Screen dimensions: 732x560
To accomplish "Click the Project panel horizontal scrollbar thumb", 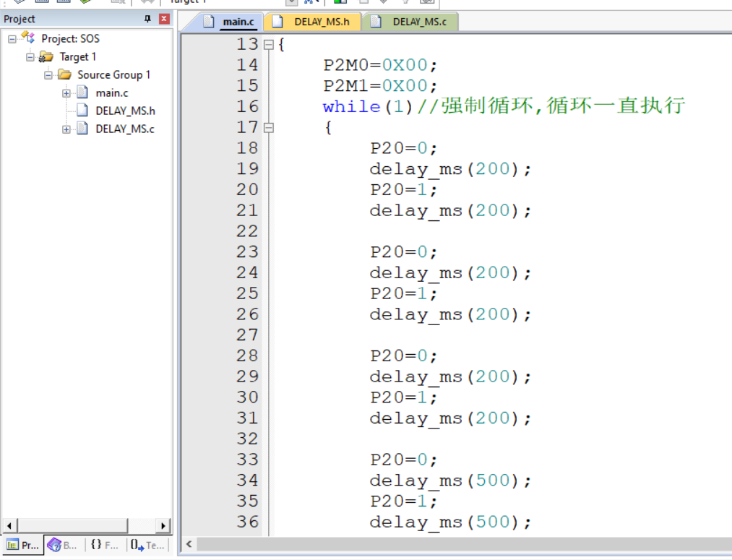I will [72, 525].
